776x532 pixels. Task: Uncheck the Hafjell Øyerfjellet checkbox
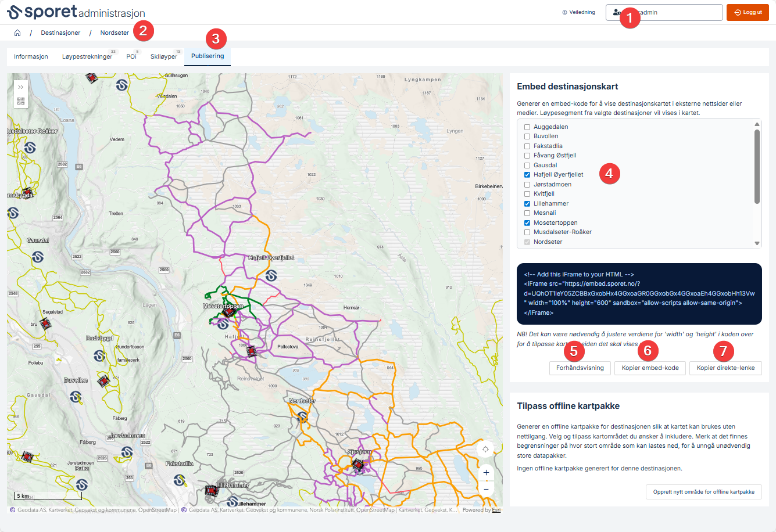click(527, 175)
